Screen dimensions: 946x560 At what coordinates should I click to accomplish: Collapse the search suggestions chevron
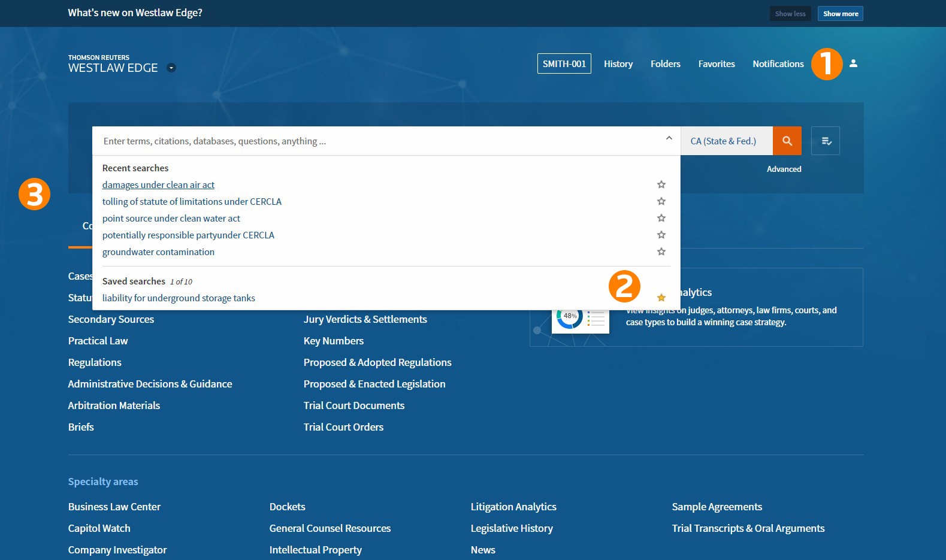[669, 138]
